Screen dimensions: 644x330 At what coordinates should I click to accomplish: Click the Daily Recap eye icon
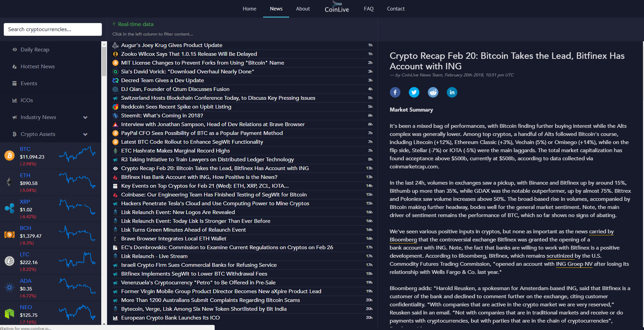(x=15, y=50)
